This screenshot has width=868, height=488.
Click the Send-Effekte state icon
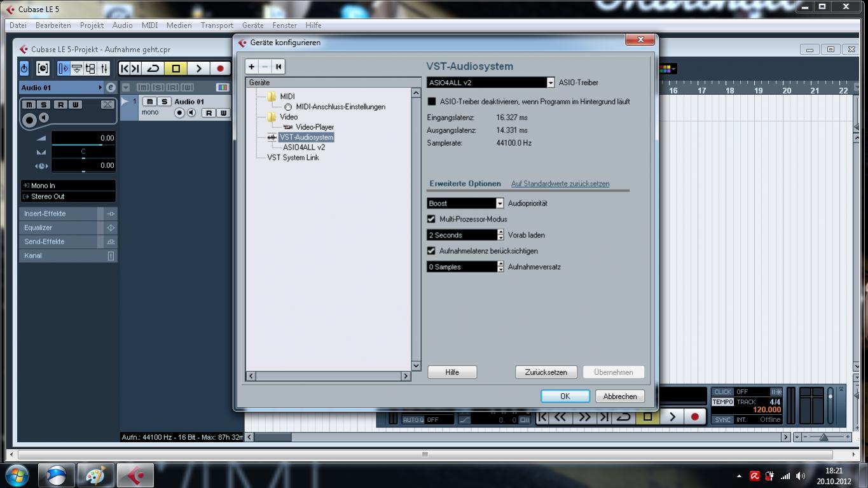click(111, 242)
